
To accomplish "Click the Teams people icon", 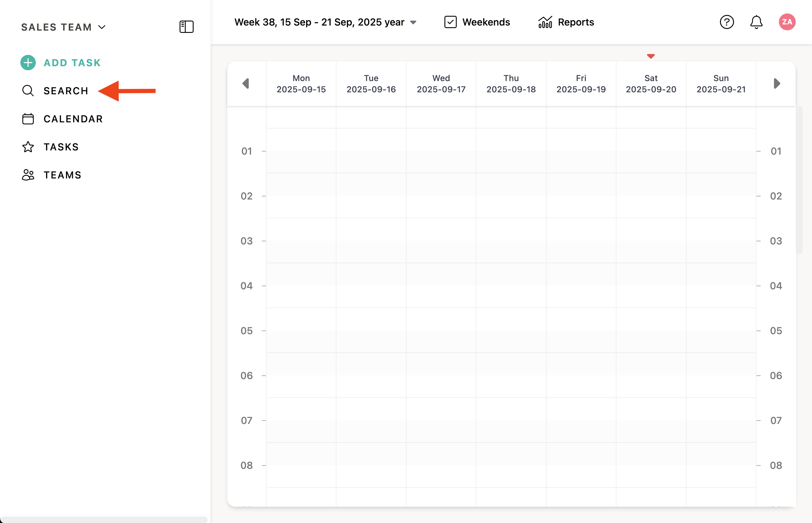I will (x=28, y=175).
